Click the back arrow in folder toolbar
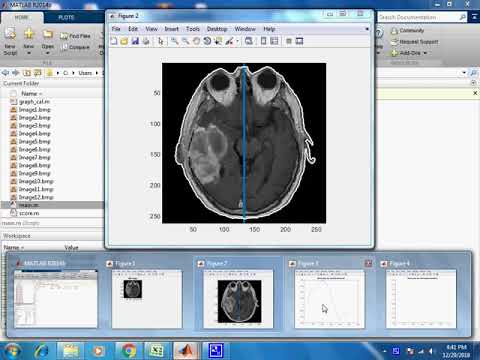Screen dimensions: 480x360 [5, 73]
